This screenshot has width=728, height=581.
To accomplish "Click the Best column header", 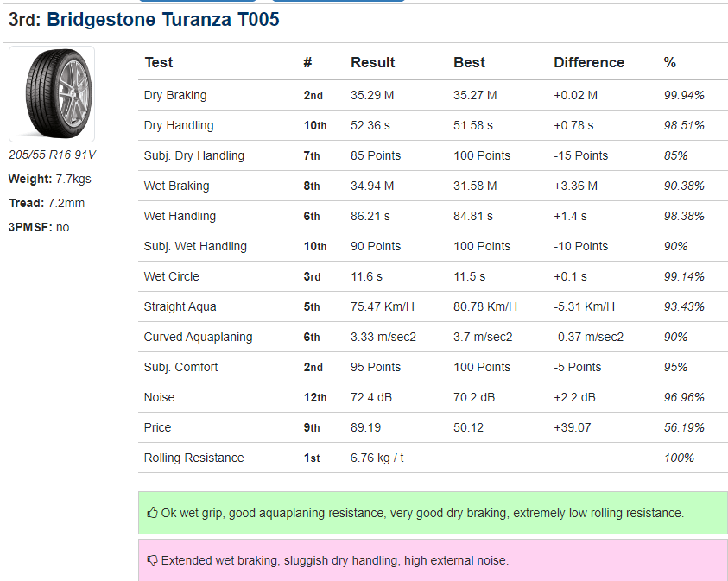I will (x=469, y=62).
